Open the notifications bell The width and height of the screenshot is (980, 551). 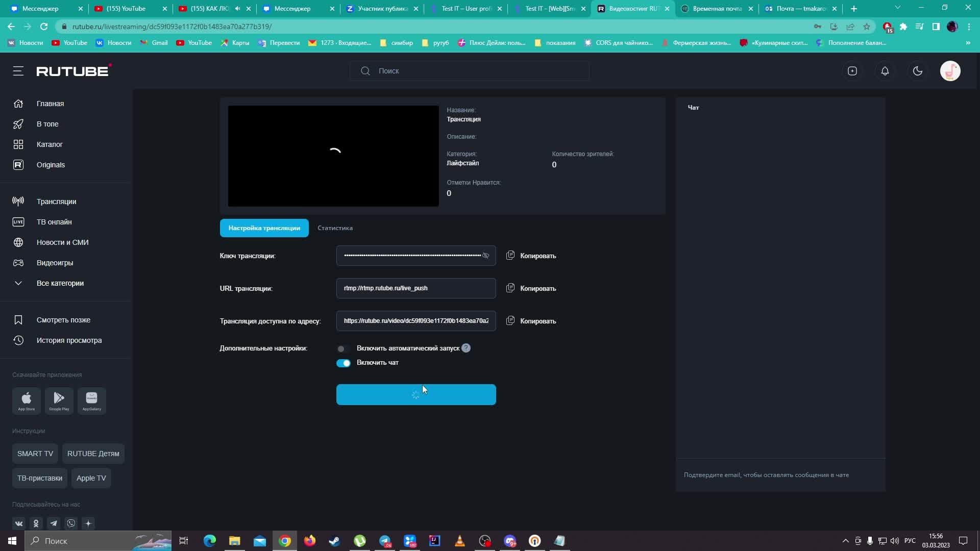tap(885, 71)
